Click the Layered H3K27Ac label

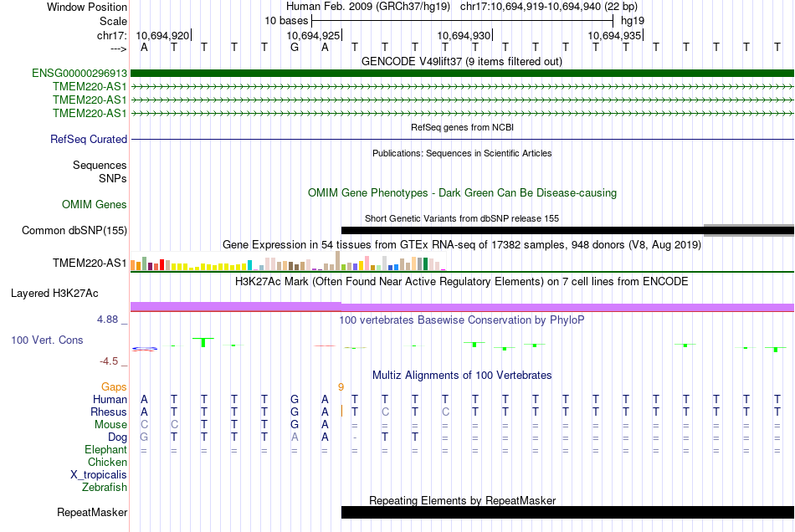54,294
